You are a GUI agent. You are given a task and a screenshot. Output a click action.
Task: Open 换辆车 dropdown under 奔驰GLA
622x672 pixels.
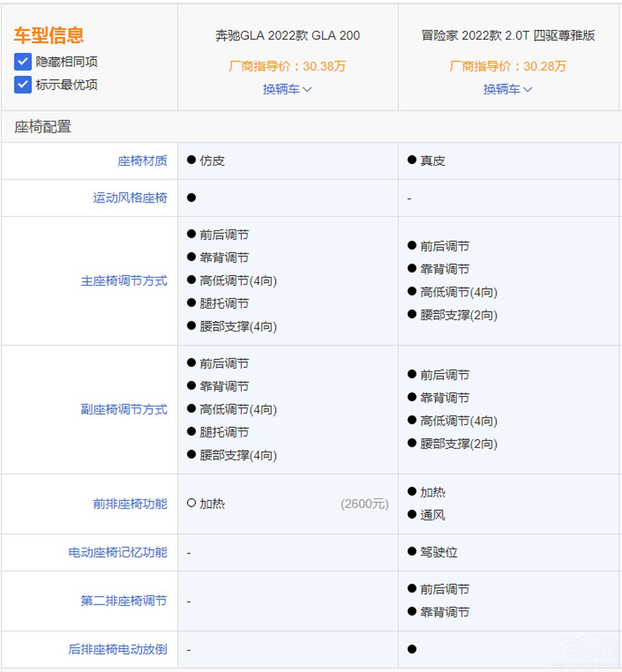pyautogui.click(x=287, y=90)
